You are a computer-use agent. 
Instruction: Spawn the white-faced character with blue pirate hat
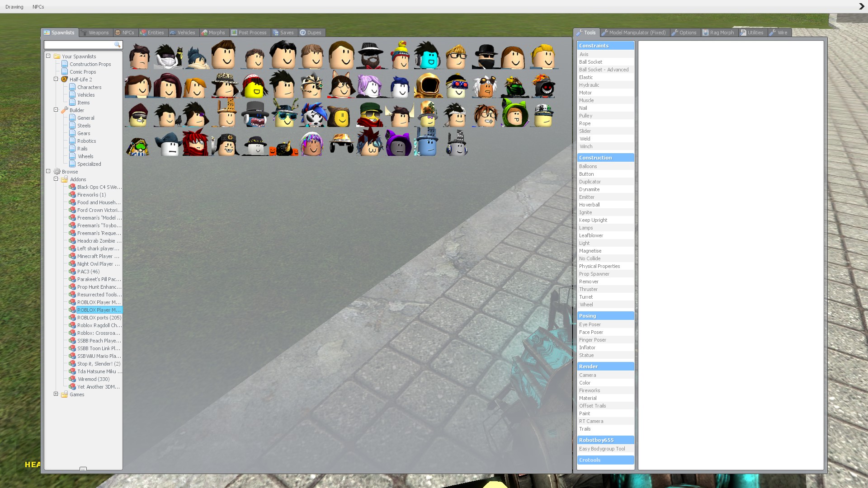(168, 141)
